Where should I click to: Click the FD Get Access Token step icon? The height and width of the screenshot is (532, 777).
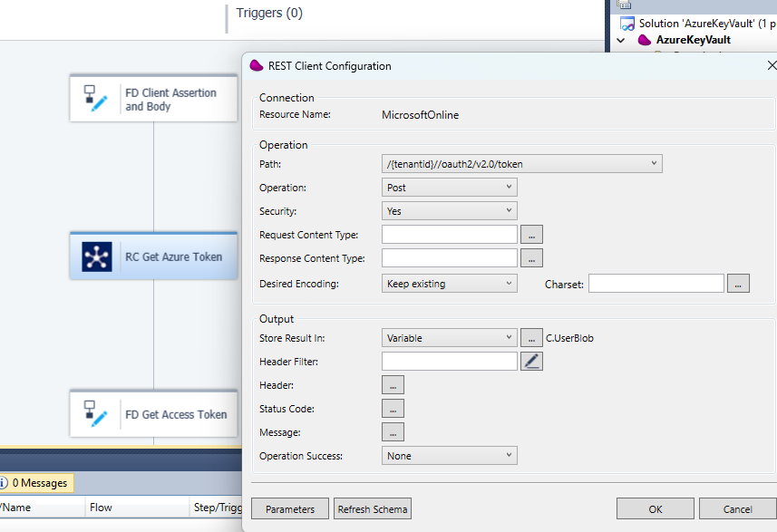(96, 414)
